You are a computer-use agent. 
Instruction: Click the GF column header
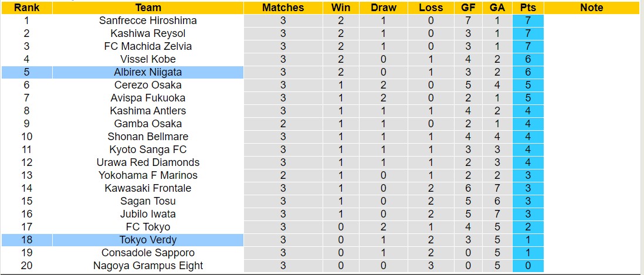pos(468,8)
